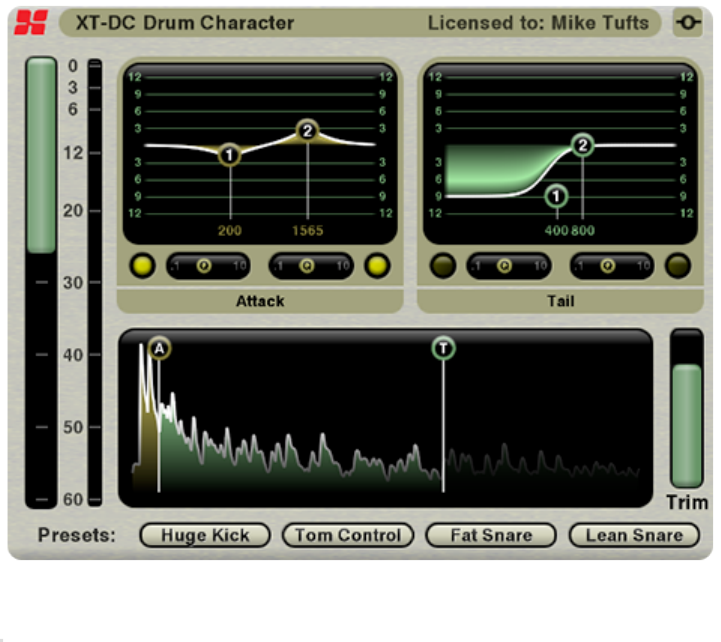The height and width of the screenshot is (642, 721).
Task: Click the XT-DC Drum Character title
Action: pos(185,23)
